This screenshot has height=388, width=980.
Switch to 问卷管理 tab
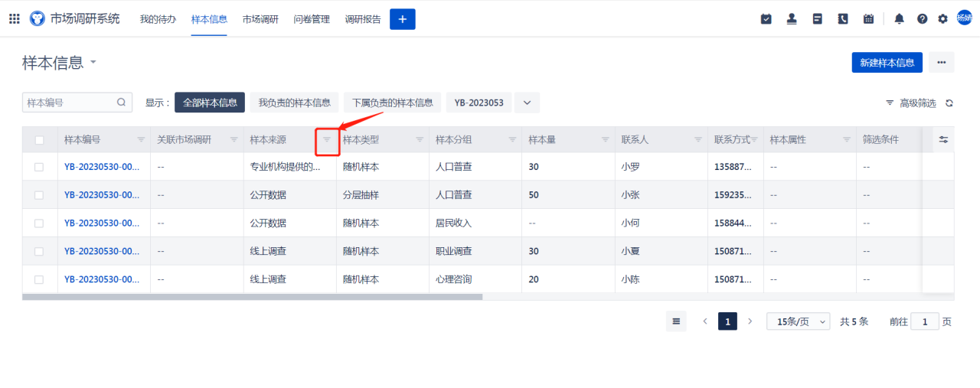(312, 19)
